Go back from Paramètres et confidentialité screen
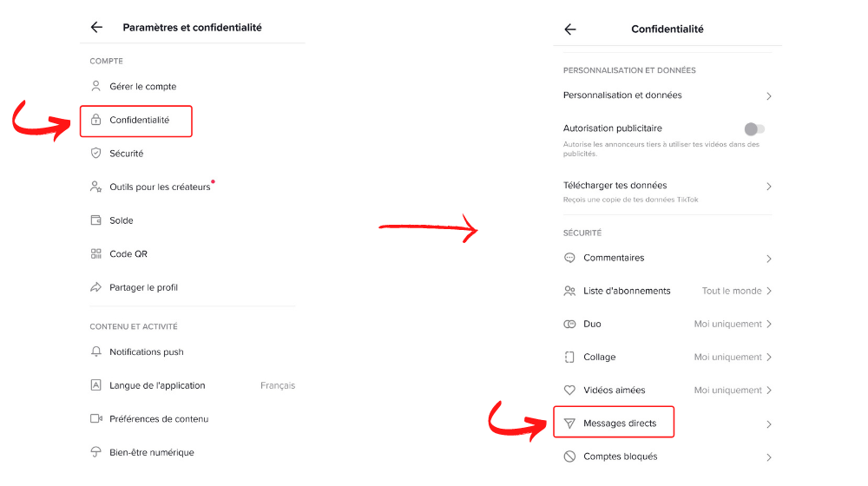The image size is (868, 486). click(x=96, y=27)
